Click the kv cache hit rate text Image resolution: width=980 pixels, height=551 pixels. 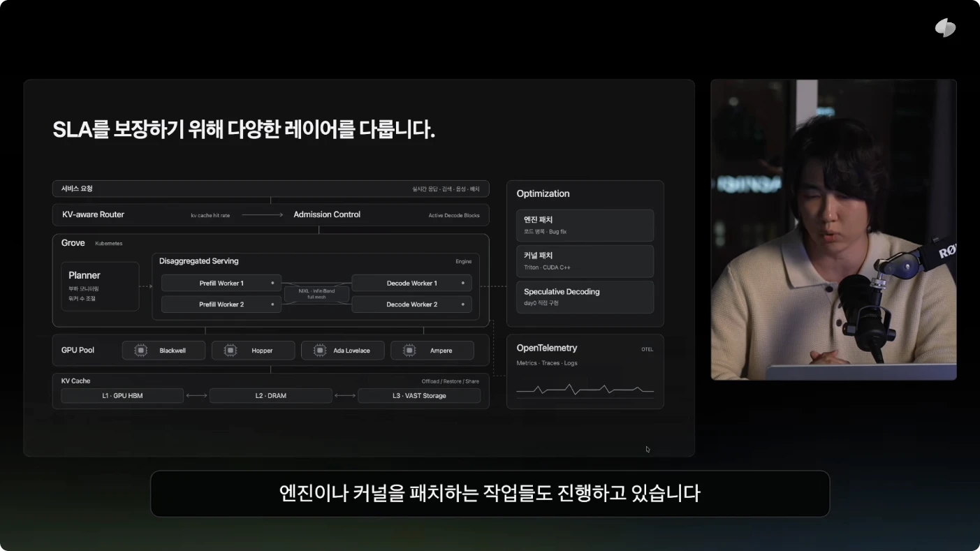[x=210, y=216]
